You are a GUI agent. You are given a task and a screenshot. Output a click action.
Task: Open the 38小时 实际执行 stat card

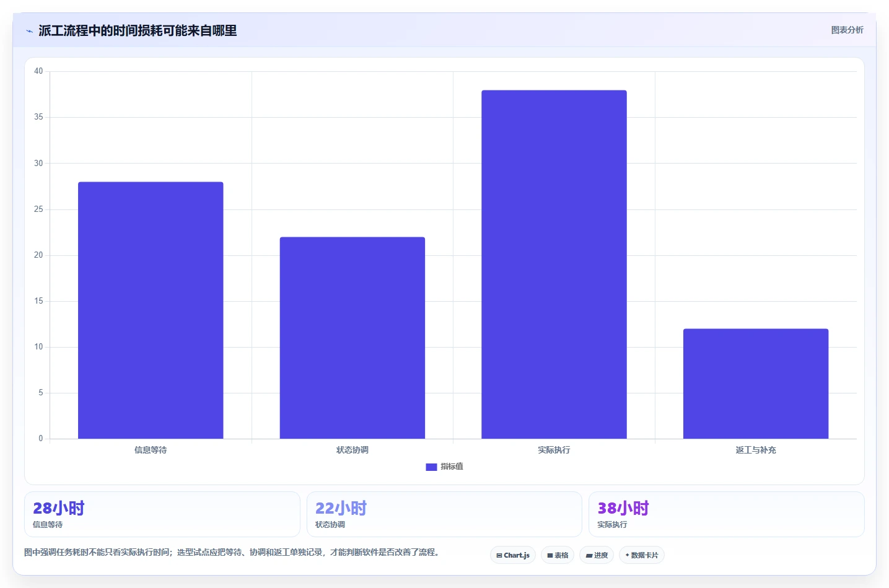(x=726, y=514)
